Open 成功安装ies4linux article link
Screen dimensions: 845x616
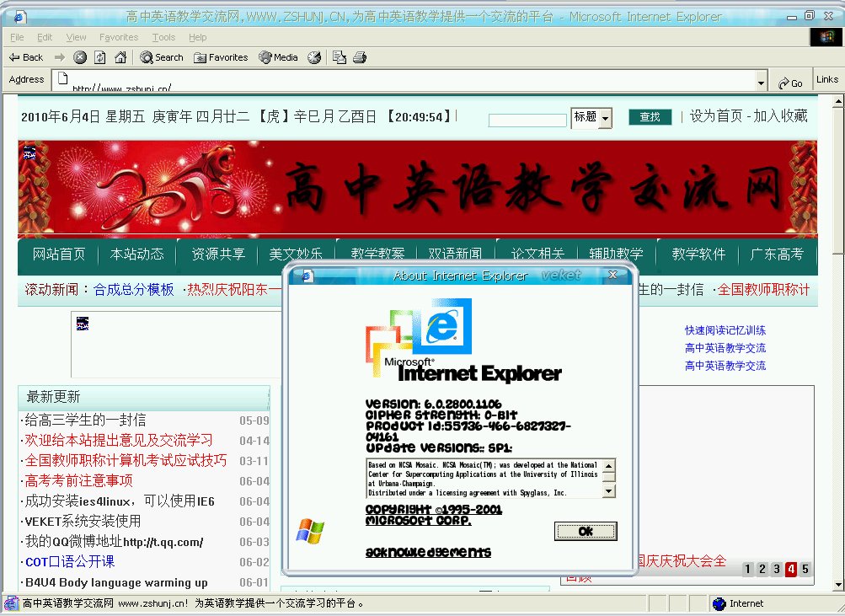point(119,501)
